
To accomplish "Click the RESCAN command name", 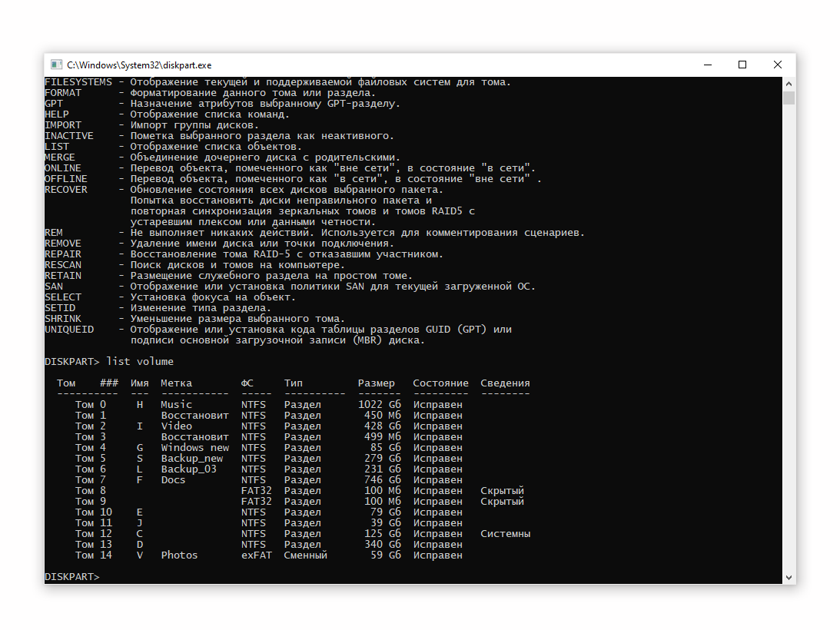I will pos(63,264).
